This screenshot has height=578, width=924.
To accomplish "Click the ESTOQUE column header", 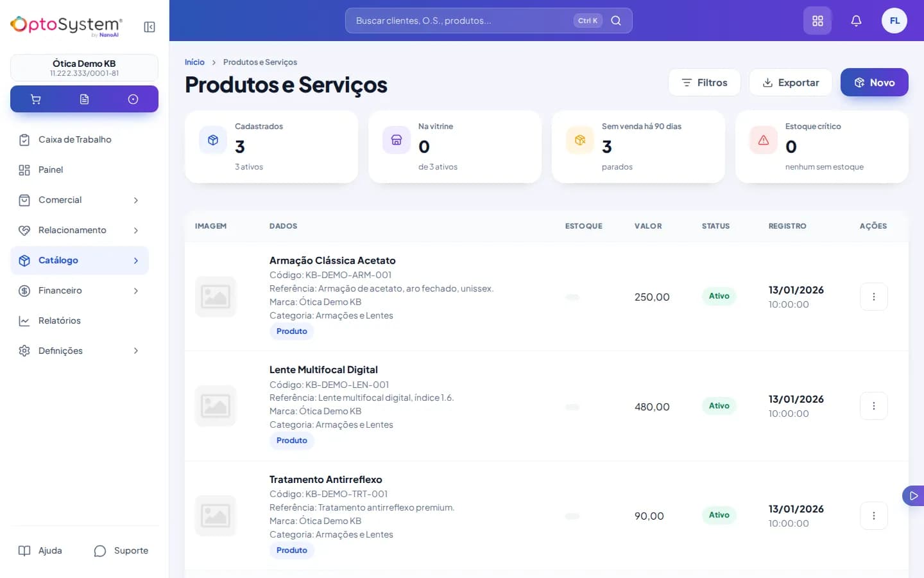I will [x=584, y=226].
